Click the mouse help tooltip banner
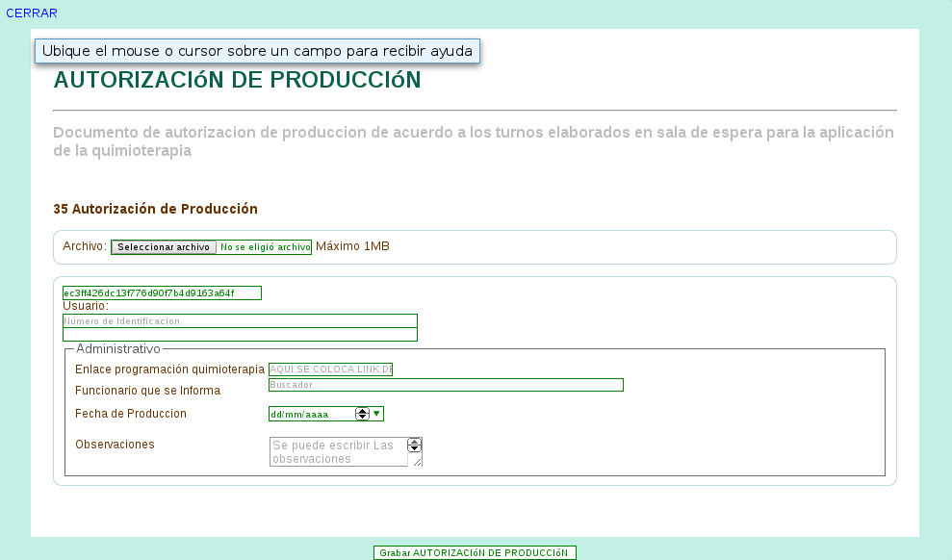The image size is (952, 560). pyautogui.click(x=257, y=51)
